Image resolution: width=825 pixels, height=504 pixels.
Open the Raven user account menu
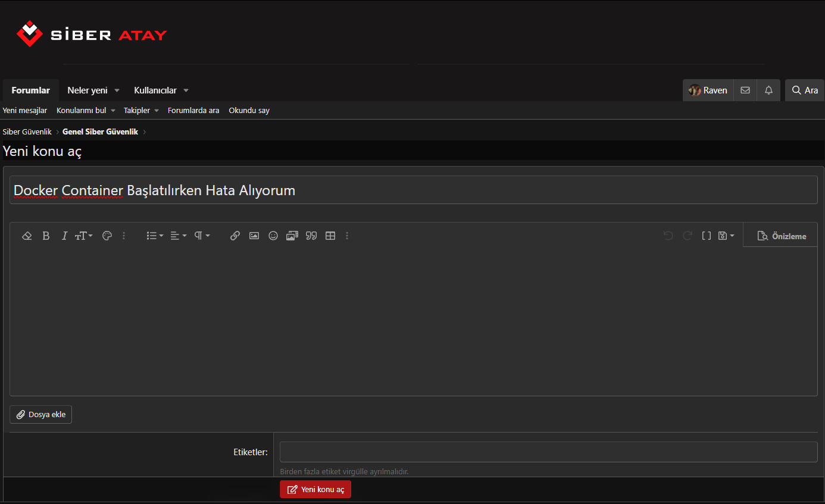708,90
